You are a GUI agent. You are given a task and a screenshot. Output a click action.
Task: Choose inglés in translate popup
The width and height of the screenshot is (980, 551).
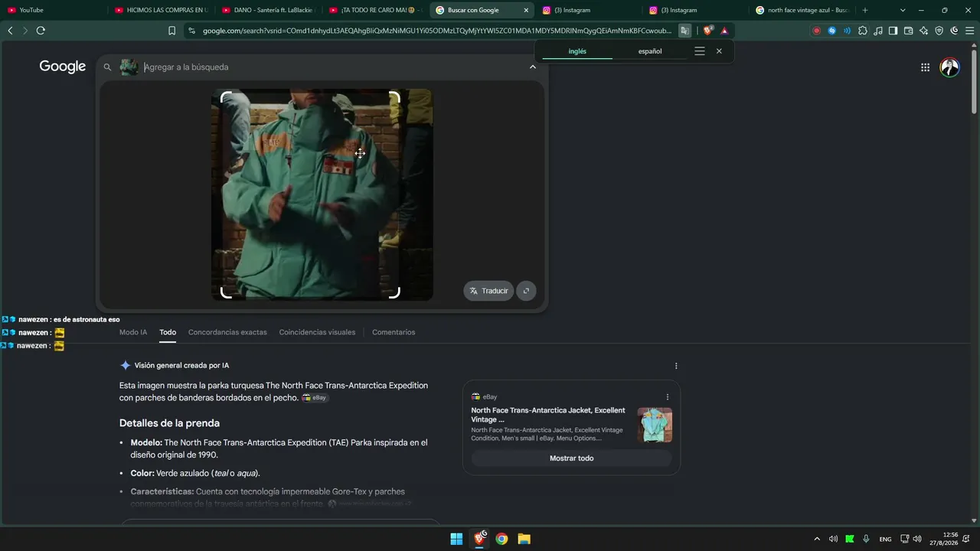point(577,51)
